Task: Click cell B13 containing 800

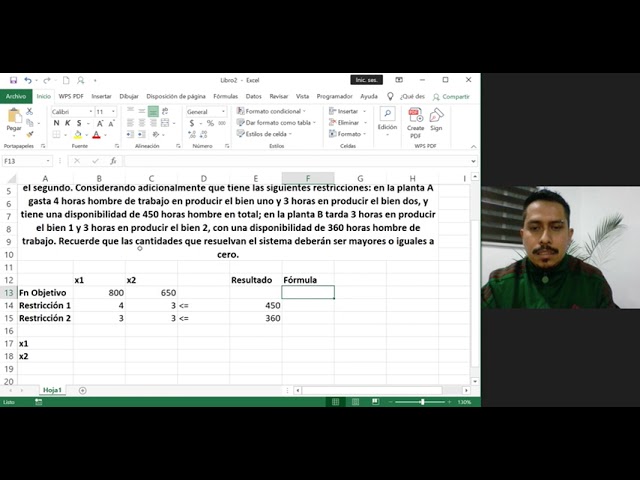Action: click(99, 293)
